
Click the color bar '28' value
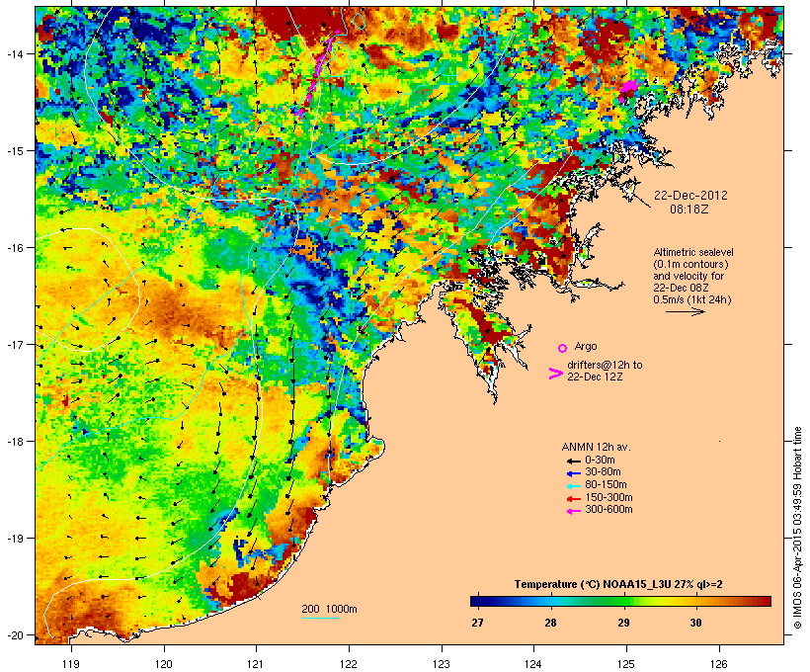click(x=550, y=623)
